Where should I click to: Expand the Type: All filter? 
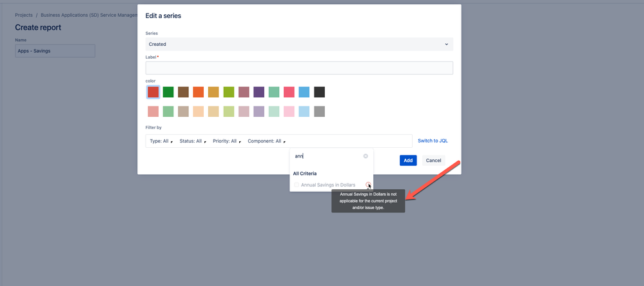pyautogui.click(x=161, y=141)
